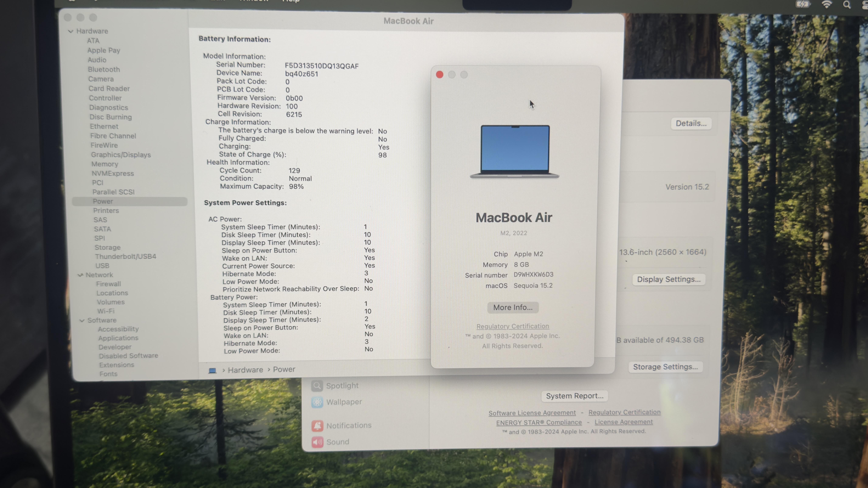Select Apple Pay in sidebar

point(104,51)
